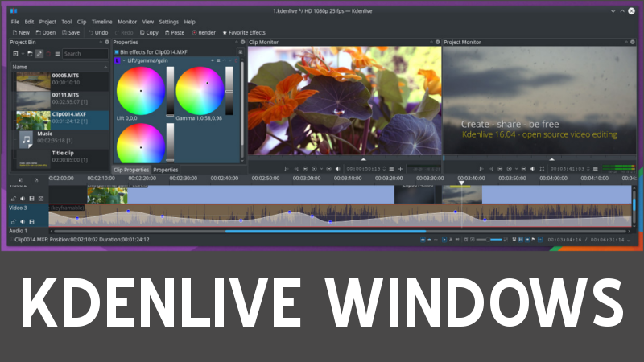
Task: Click Add Folder icon in Project Bin
Action: pyautogui.click(x=28, y=54)
